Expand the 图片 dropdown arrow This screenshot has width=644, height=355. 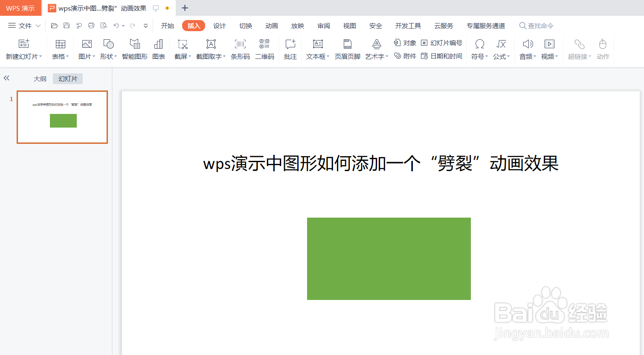click(94, 56)
